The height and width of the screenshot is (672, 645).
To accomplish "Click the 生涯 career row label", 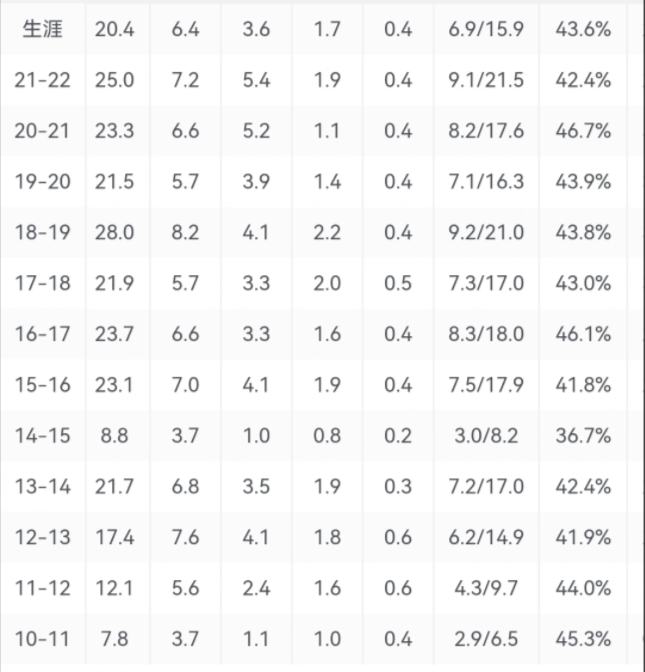I will click(x=43, y=30).
